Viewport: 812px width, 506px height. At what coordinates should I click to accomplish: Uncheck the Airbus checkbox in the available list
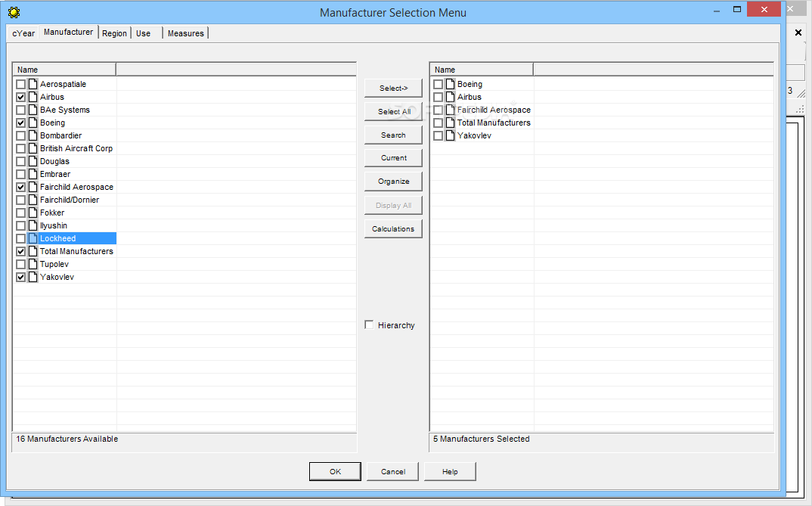[20, 97]
